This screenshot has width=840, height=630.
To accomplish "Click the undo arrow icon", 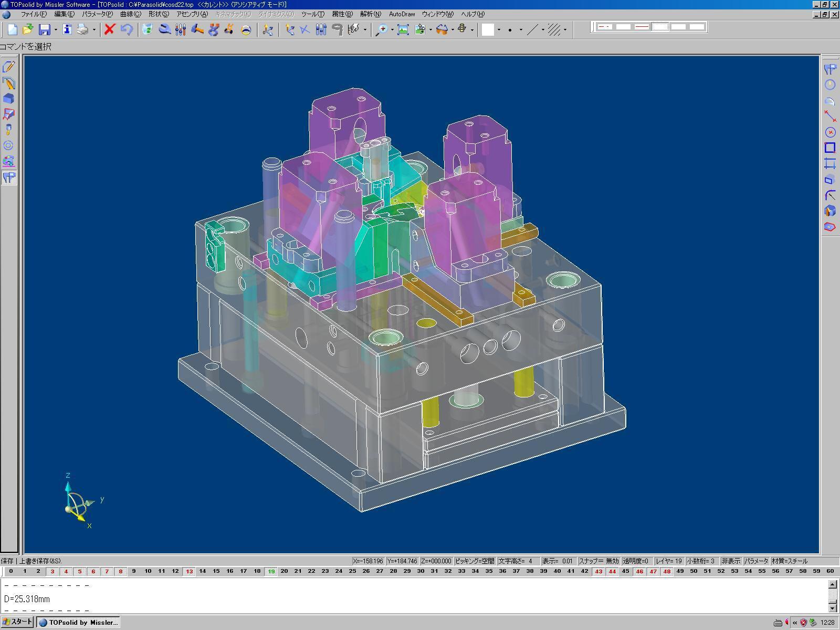I will tap(126, 29).
